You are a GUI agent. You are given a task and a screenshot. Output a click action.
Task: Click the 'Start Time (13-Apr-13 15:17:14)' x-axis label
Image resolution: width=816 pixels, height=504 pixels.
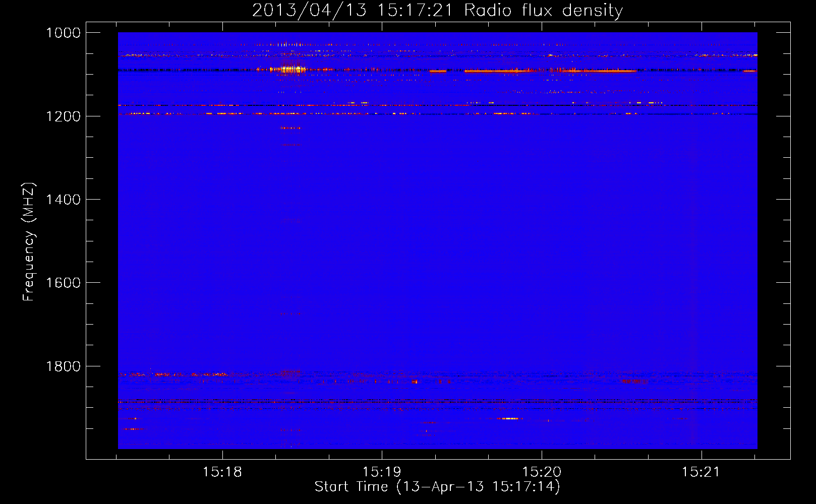pos(437,487)
